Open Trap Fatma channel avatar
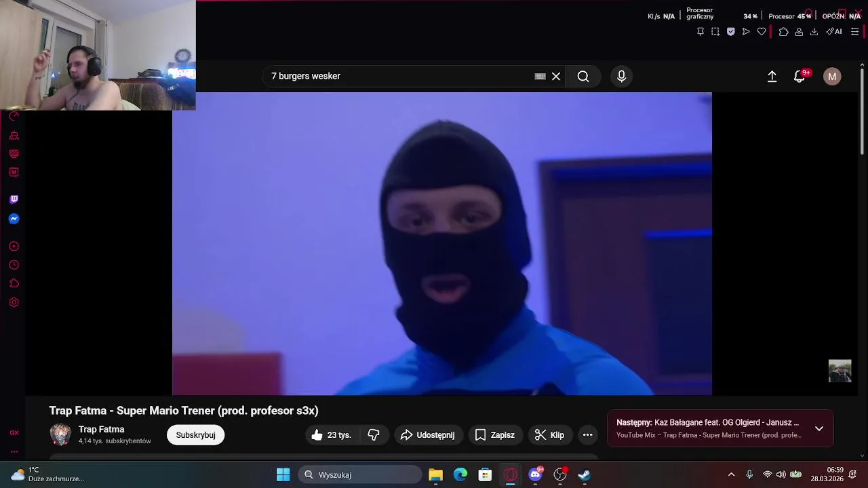868x488 pixels. point(60,434)
